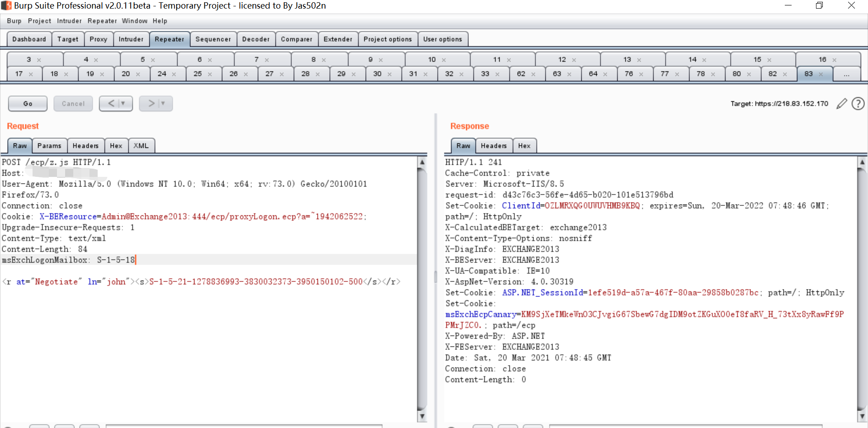Close Repeater tab 83
Viewport: 868px width, 428px height.
(821, 74)
